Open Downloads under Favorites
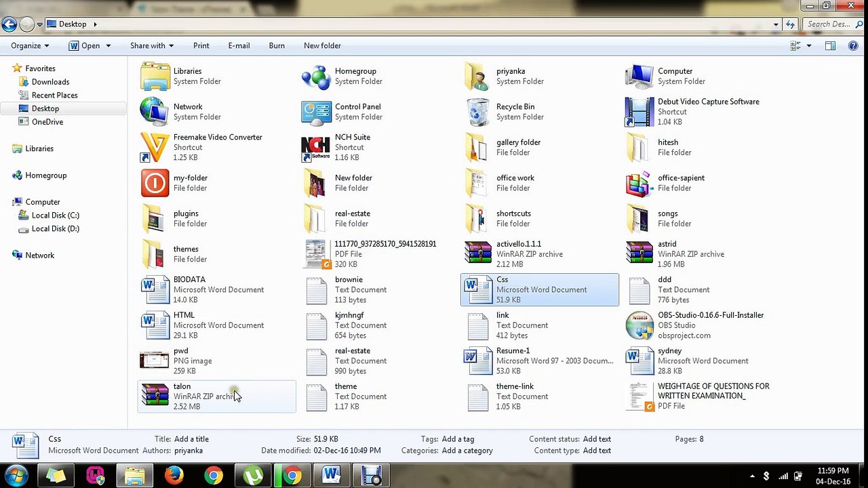The image size is (868, 488). pyautogui.click(x=50, y=81)
